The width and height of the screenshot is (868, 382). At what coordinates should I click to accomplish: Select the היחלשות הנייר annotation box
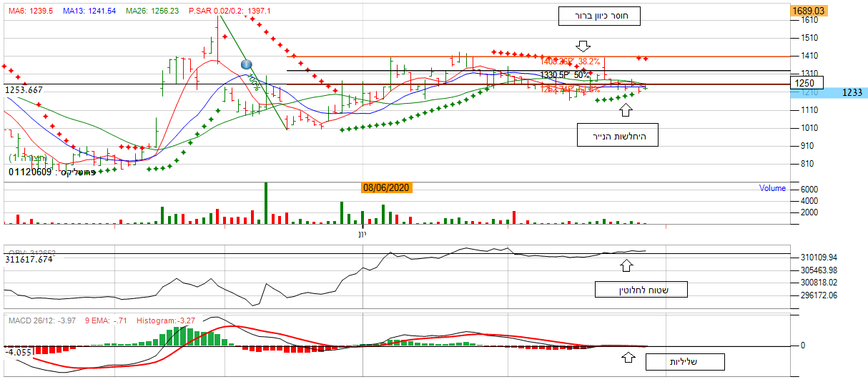[617, 135]
